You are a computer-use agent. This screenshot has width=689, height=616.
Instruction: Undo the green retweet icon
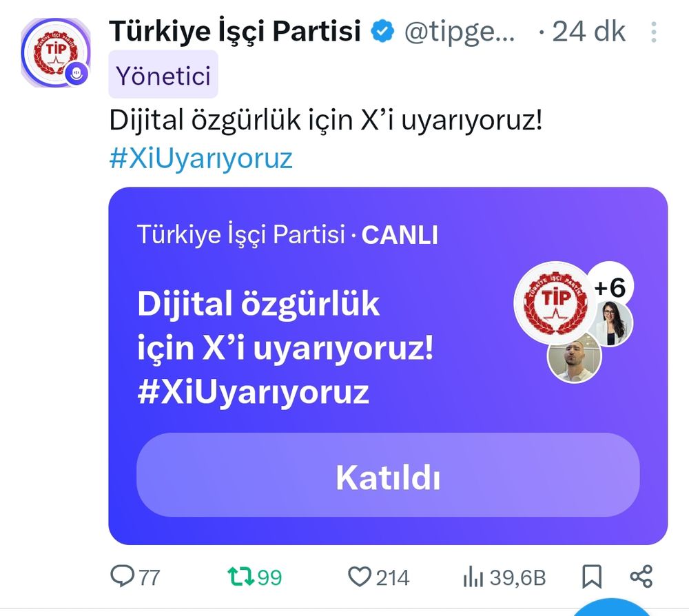click(x=240, y=577)
